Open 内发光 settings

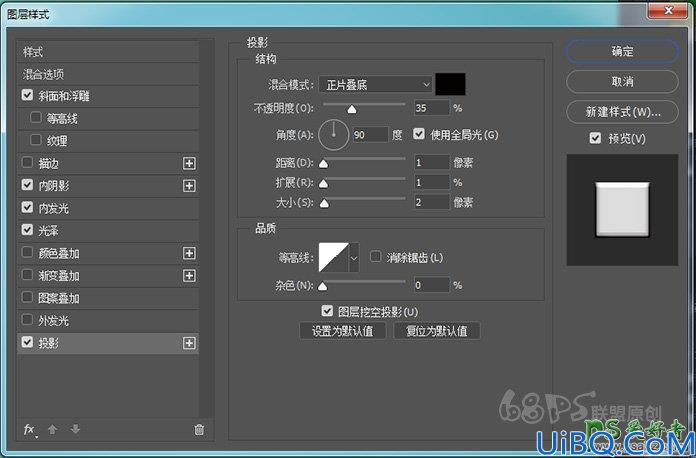(54, 208)
